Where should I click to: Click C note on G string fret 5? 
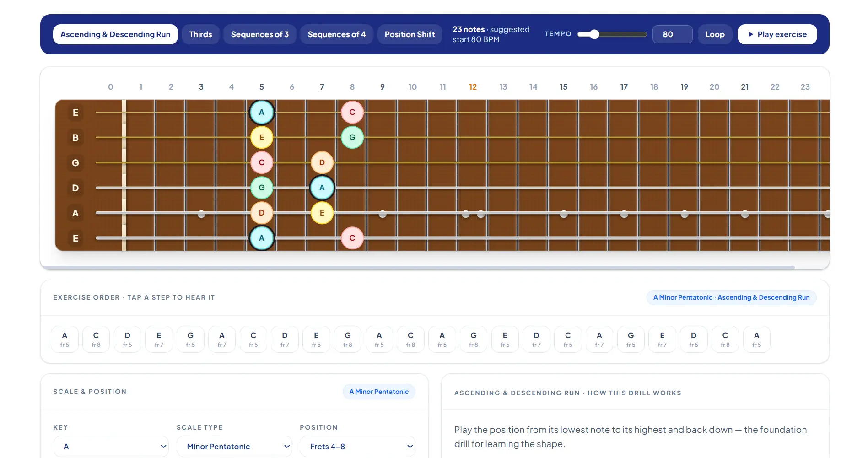click(262, 162)
